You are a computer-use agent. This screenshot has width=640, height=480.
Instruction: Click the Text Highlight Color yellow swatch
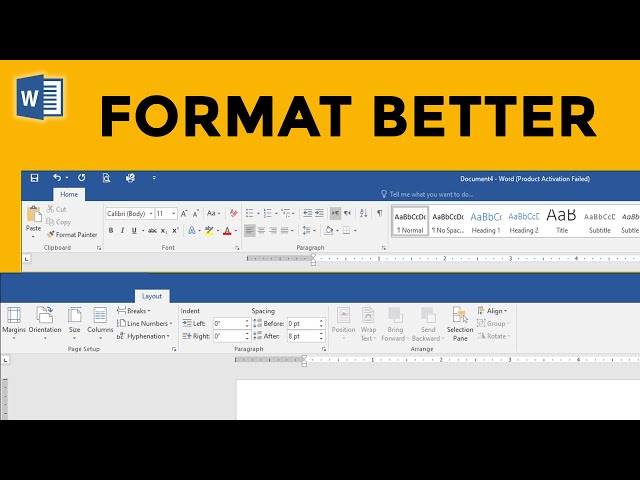pos(209,231)
